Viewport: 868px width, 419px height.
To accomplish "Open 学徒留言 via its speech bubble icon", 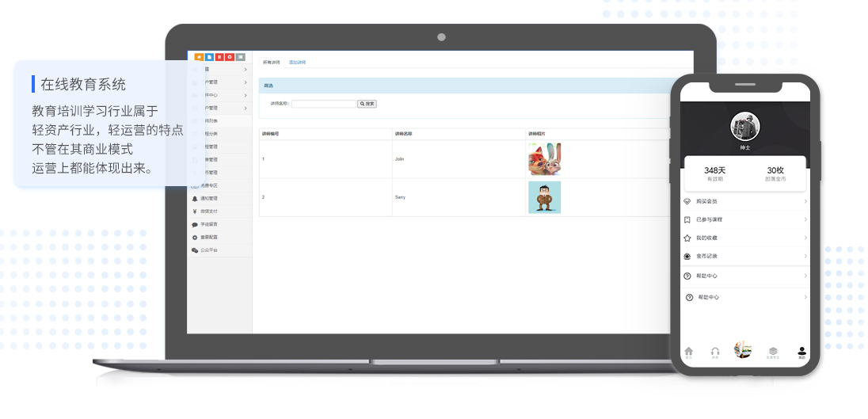I will click(195, 225).
